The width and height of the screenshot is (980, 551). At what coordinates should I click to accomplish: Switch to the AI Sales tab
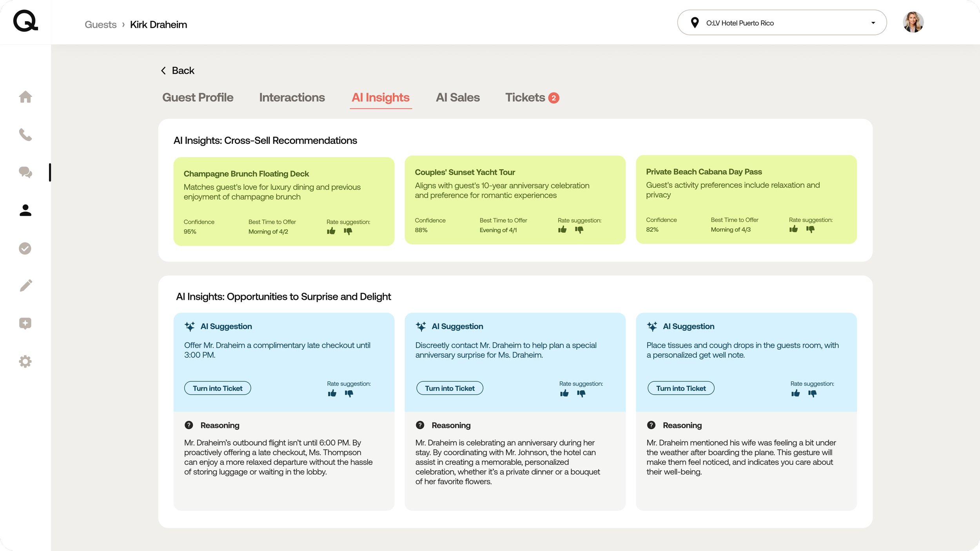tap(457, 97)
